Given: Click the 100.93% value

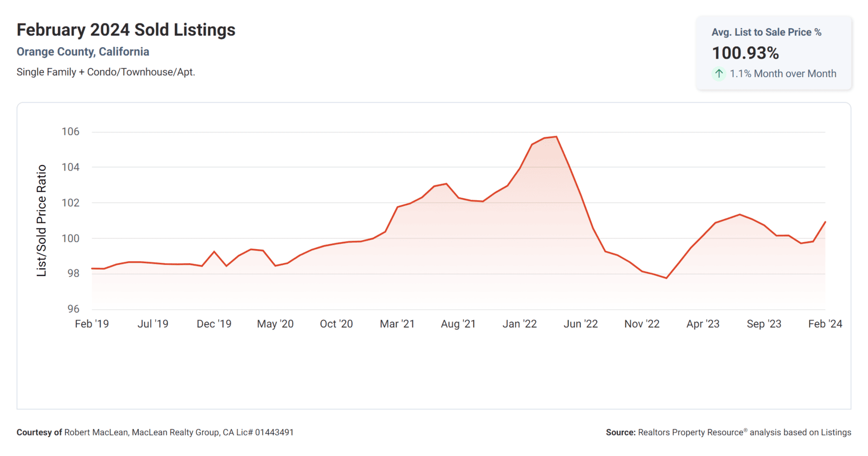Looking at the screenshot, I should [x=745, y=53].
